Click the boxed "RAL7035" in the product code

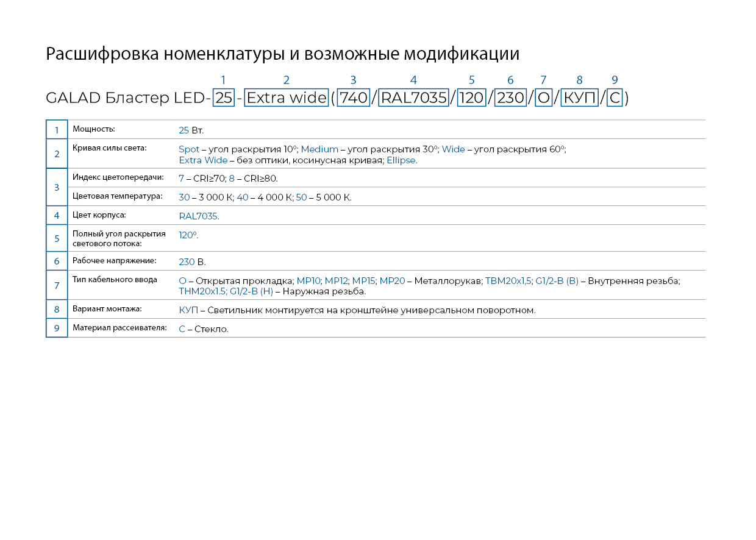click(x=414, y=98)
